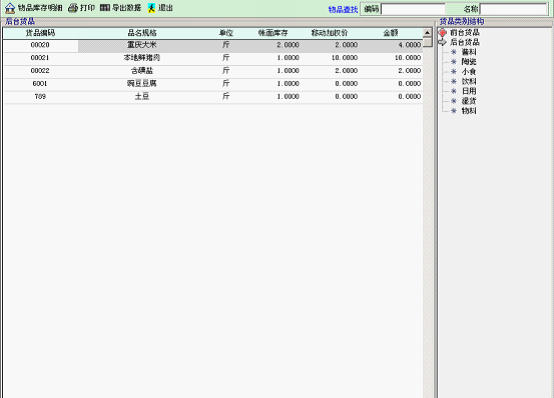Click the 账面库存 column header

272,33
